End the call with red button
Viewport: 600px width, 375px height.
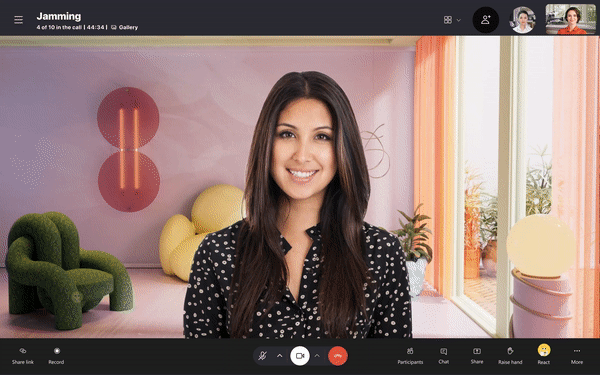coord(338,356)
